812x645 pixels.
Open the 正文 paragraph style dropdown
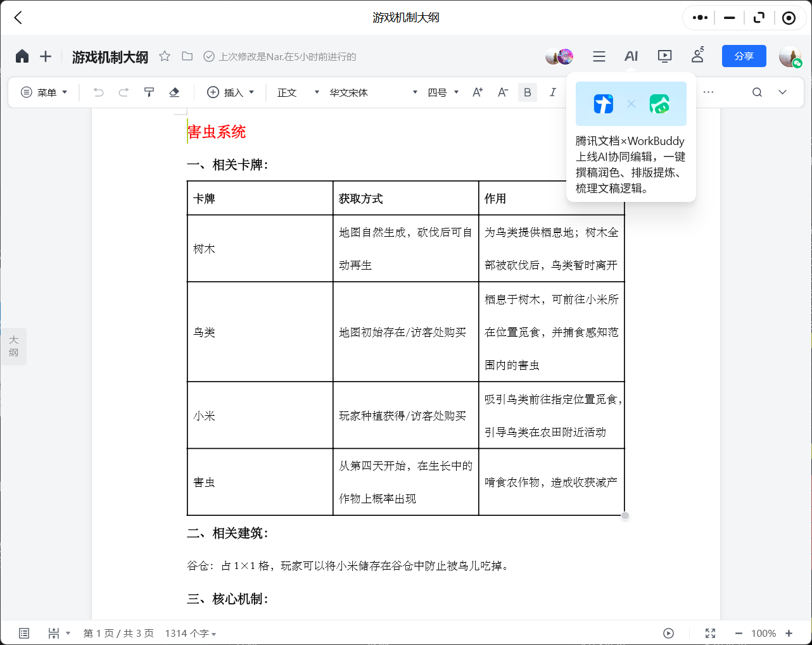(298, 92)
